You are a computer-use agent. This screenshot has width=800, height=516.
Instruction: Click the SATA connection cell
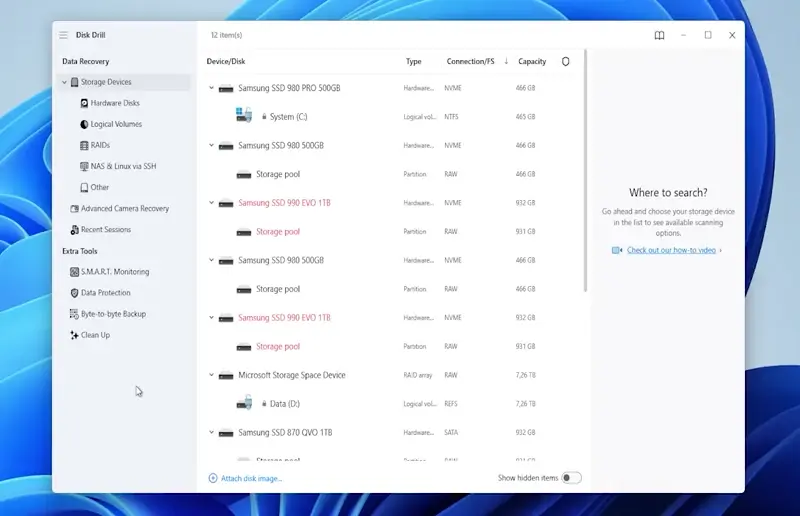(451, 432)
